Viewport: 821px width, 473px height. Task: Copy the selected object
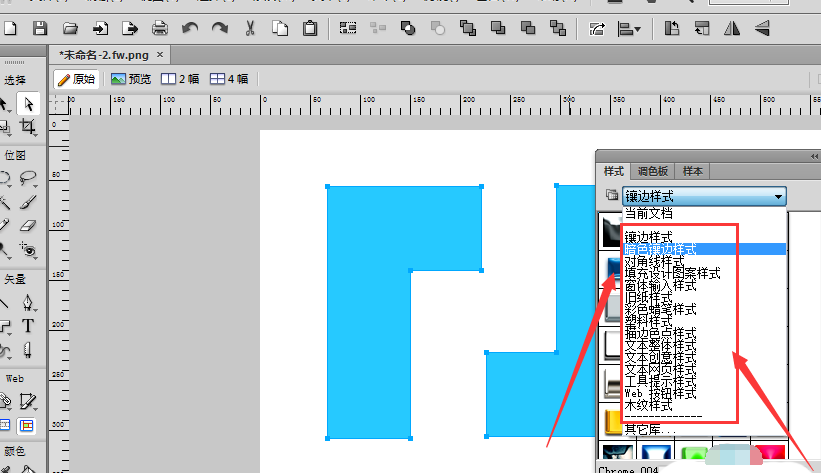[x=280, y=28]
